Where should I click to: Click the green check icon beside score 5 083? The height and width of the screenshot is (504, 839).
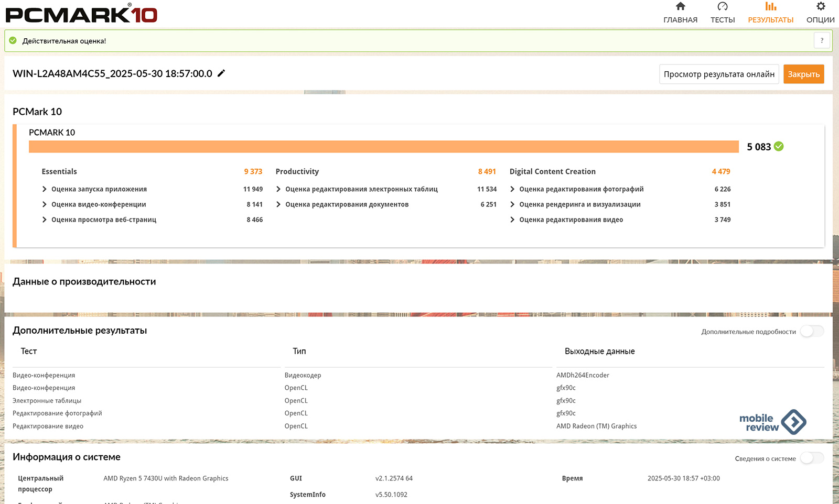779,147
